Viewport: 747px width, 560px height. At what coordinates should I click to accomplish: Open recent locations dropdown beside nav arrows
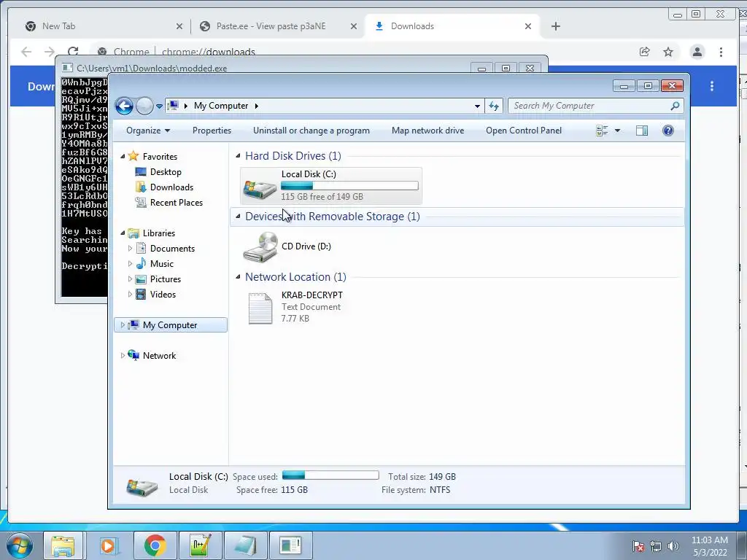pos(159,106)
